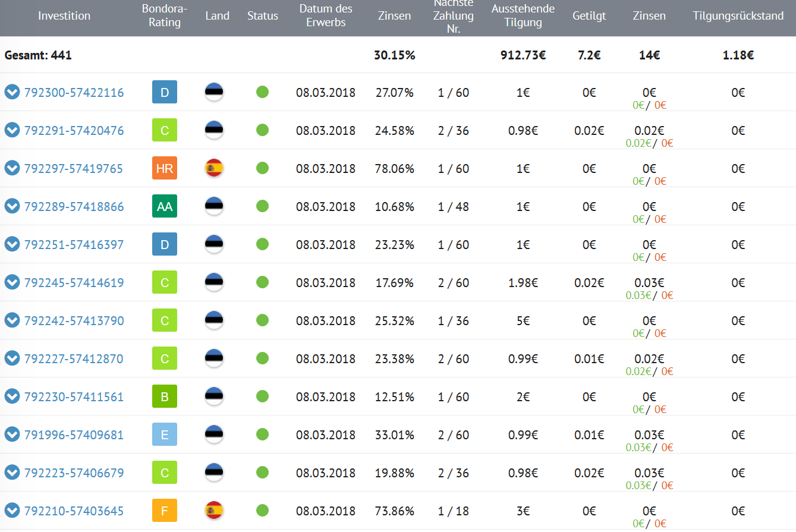This screenshot has height=532, width=796.
Task: Click the green status dot for loan 792291-57420476
Action: [262, 130]
